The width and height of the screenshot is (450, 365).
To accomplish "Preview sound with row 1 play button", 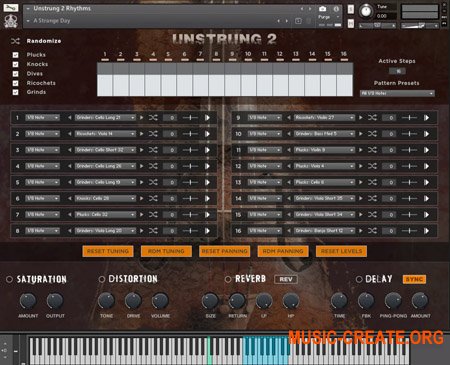I will point(207,118).
